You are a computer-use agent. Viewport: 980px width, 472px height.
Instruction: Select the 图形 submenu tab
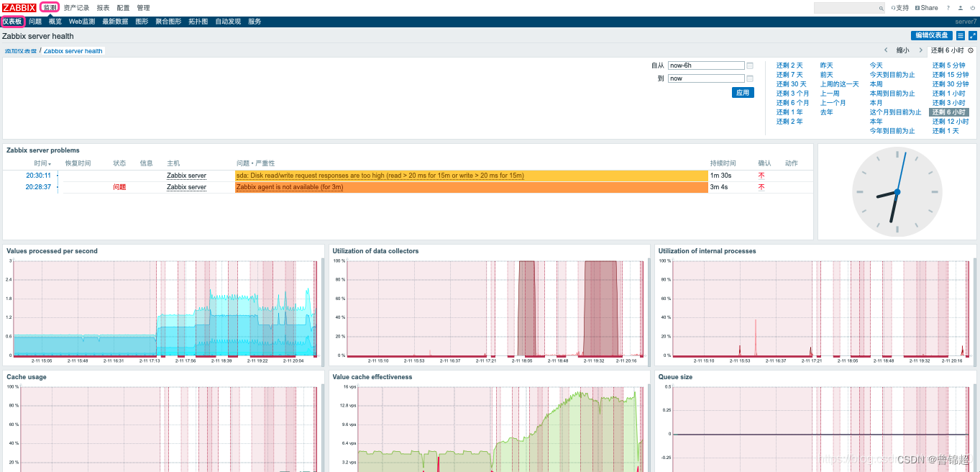(142, 22)
